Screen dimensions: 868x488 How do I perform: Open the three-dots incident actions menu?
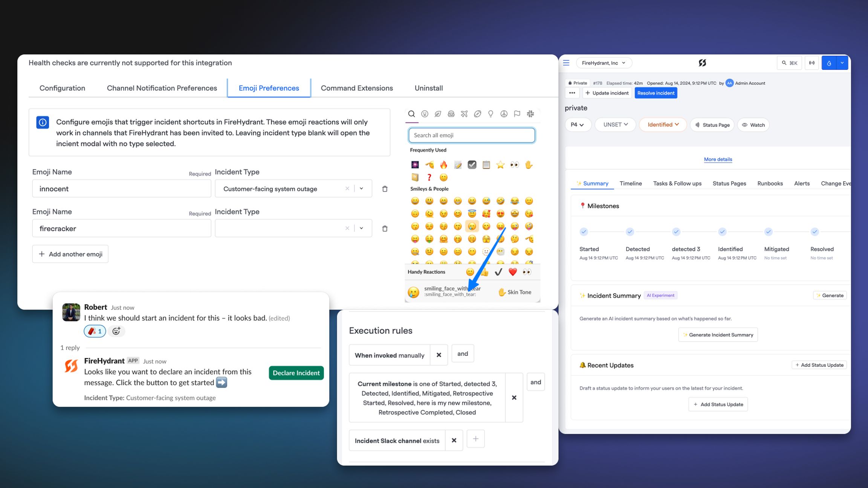[x=572, y=93]
